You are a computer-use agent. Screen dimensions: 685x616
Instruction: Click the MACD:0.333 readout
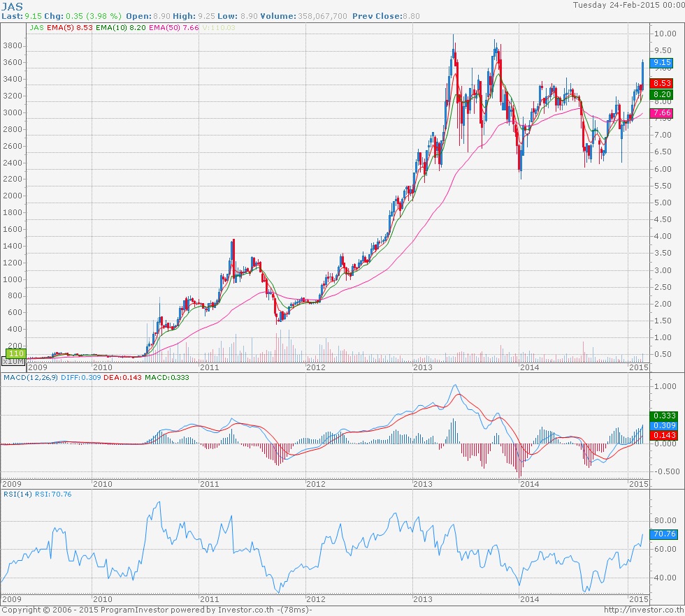pyautogui.click(x=167, y=377)
